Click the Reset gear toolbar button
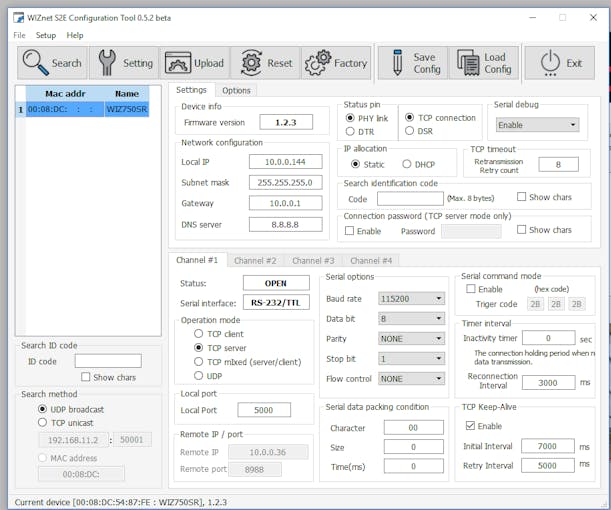Screen dimensions: 611x510 (265, 63)
